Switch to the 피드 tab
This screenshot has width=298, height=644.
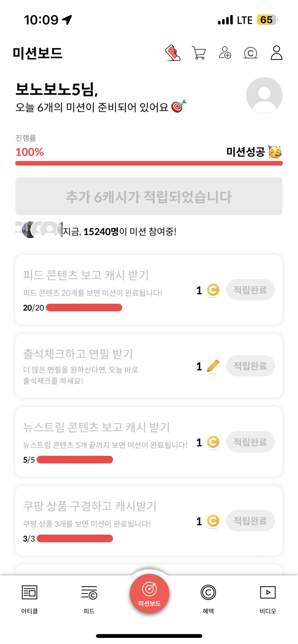point(89,597)
